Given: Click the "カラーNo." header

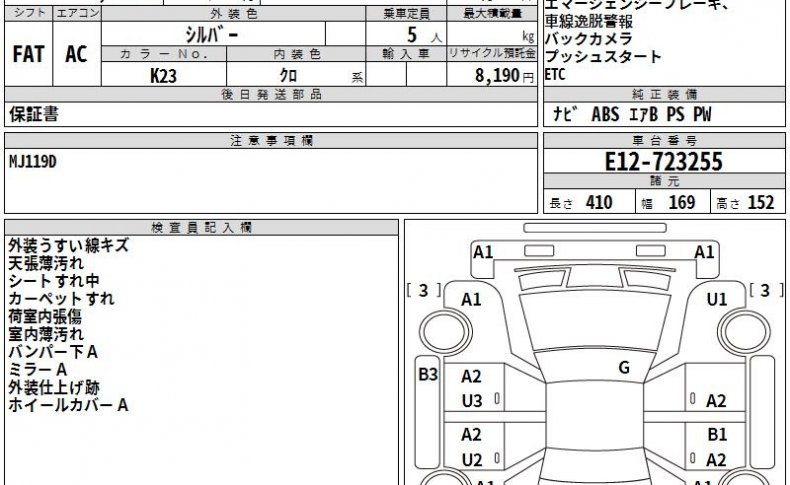Looking at the screenshot, I should pos(164,54).
